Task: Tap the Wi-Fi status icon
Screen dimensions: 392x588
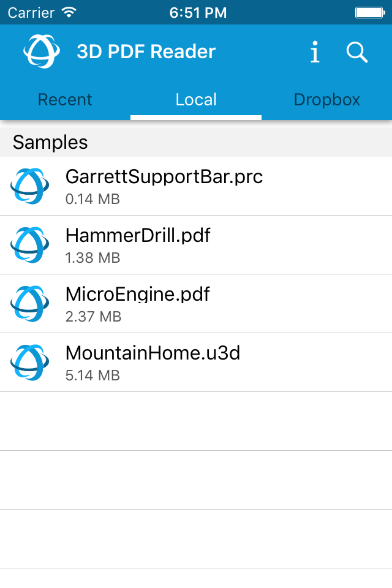Action: coord(69,12)
